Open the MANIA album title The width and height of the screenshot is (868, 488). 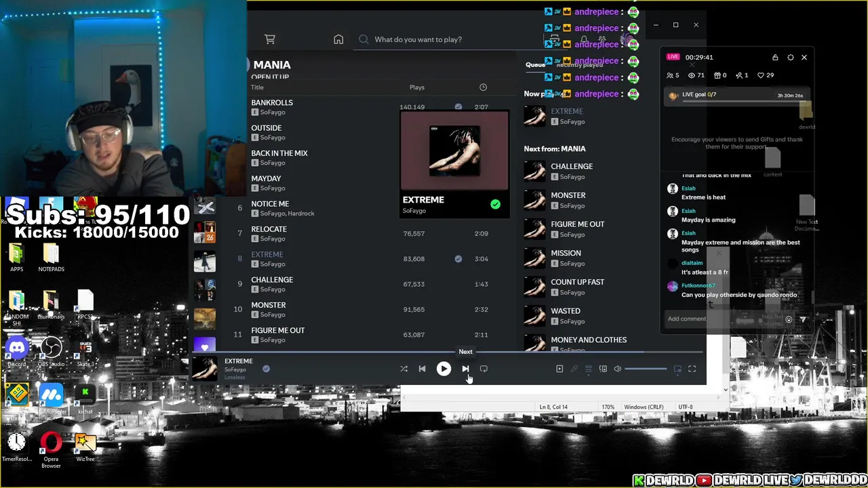click(272, 64)
